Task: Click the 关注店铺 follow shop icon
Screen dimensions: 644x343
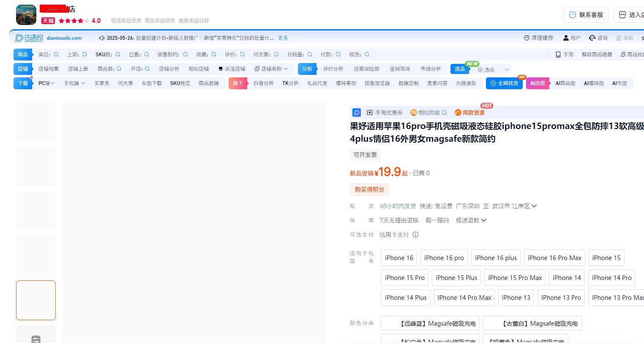Action: coord(221,69)
